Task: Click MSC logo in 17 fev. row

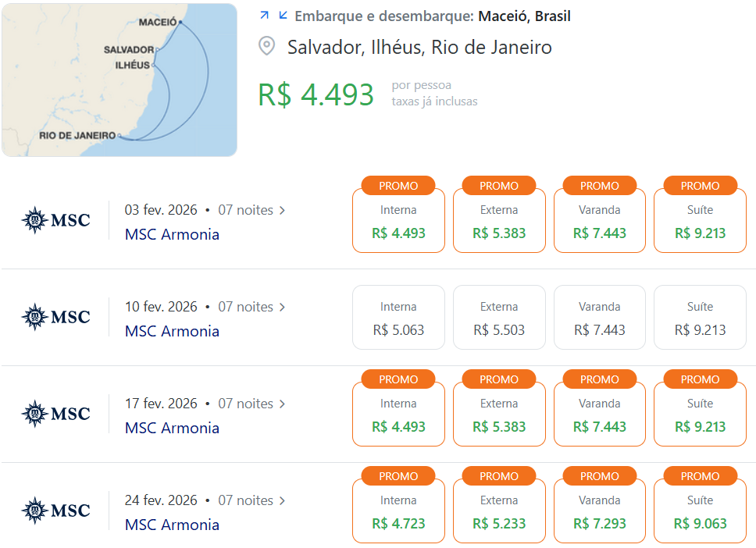Action: 56,414
